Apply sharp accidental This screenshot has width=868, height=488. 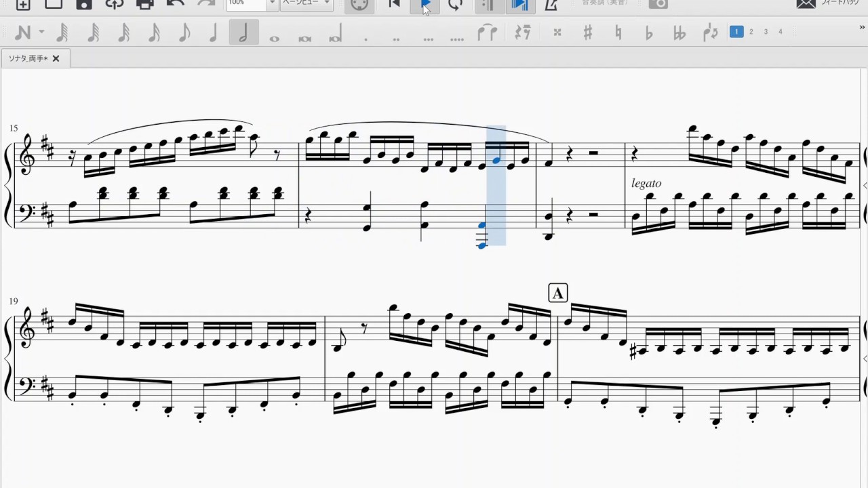click(x=588, y=33)
